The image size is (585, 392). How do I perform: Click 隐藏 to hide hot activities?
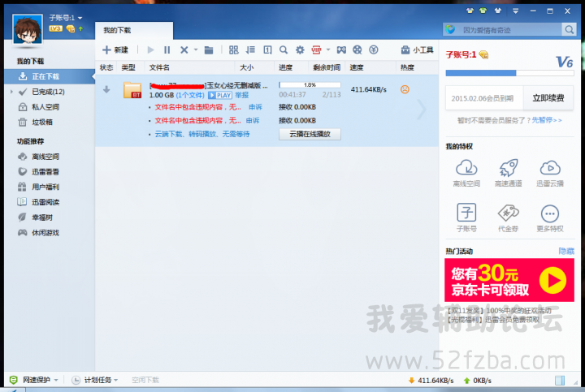pyautogui.click(x=566, y=251)
